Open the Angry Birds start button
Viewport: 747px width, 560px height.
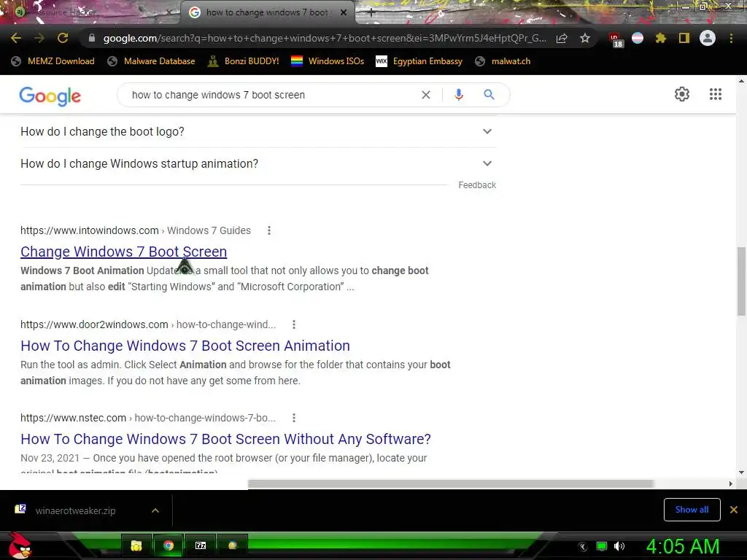coord(20,546)
